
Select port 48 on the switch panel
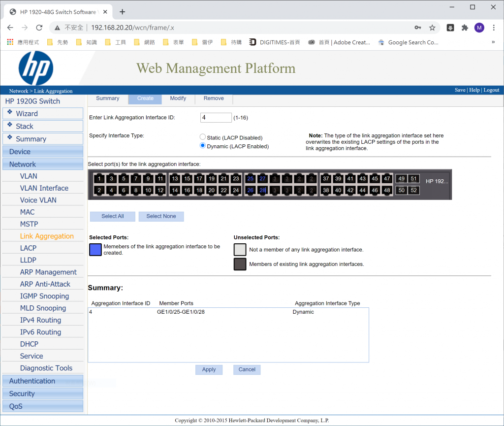coord(387,190)
